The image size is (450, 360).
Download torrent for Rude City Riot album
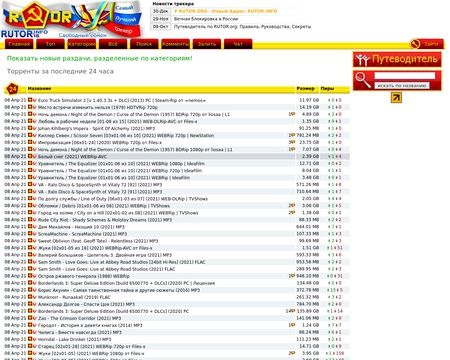(30, 219)
